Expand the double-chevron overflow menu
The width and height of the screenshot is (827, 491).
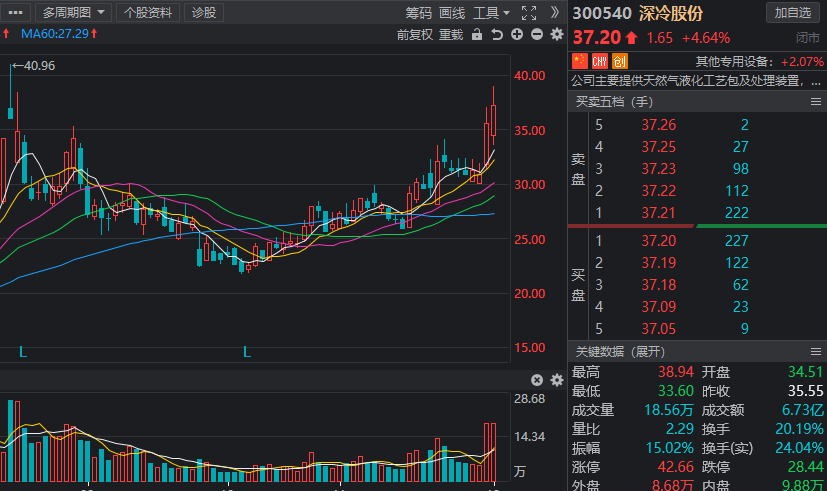click(556, 13)
